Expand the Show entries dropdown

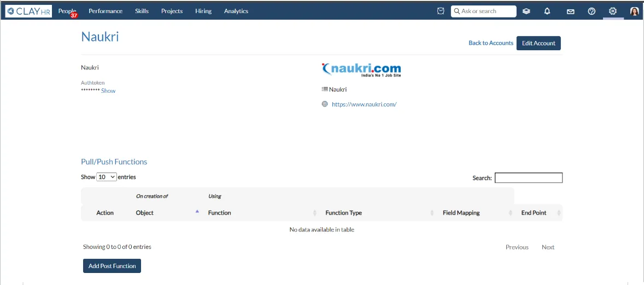pos(107,177)
